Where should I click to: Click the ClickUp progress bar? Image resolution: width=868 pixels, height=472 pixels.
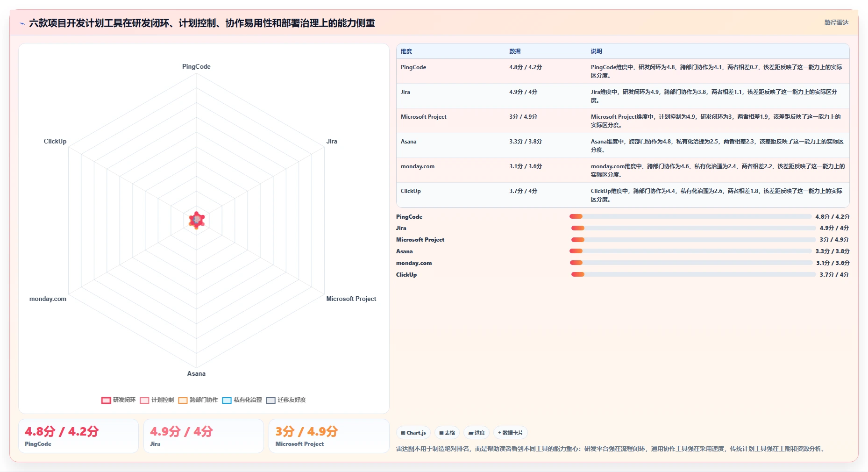tap(693, 274)
